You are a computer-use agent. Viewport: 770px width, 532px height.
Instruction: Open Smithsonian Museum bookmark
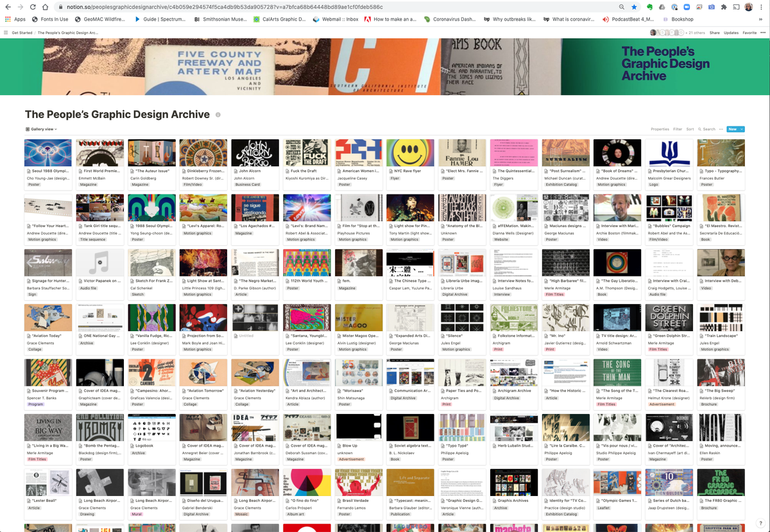220,19
